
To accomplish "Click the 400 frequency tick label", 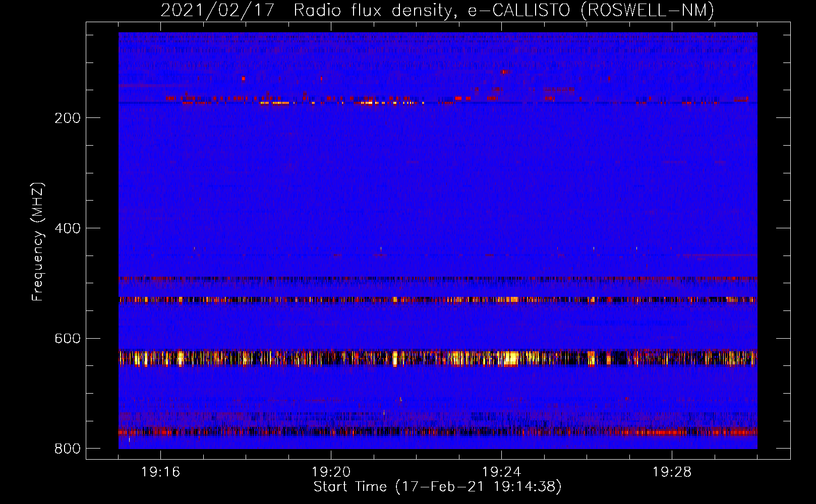I will [x=68, y=228].
